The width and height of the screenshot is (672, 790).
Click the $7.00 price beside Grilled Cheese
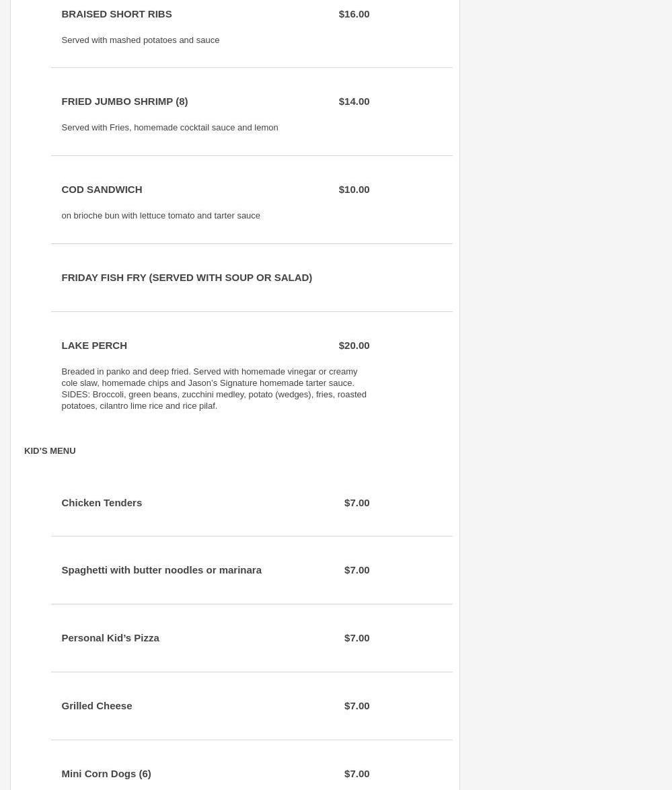(357, 706)
